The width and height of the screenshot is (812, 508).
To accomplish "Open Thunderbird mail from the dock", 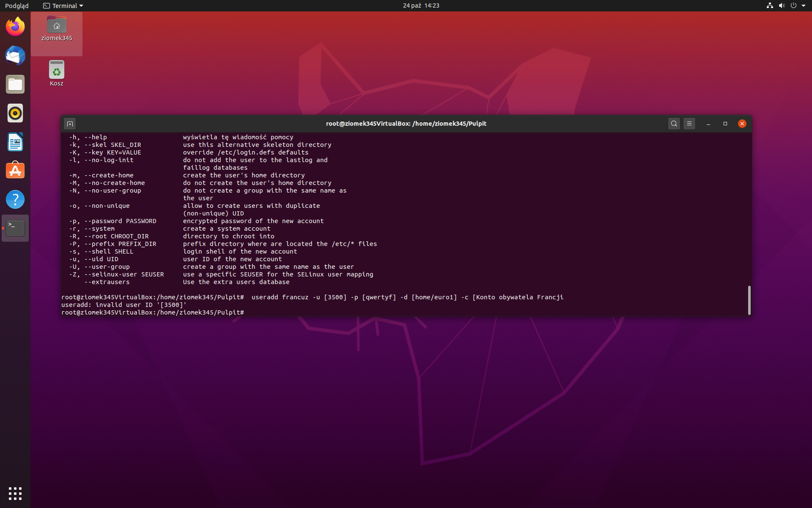I will click(x=15, y=55).
